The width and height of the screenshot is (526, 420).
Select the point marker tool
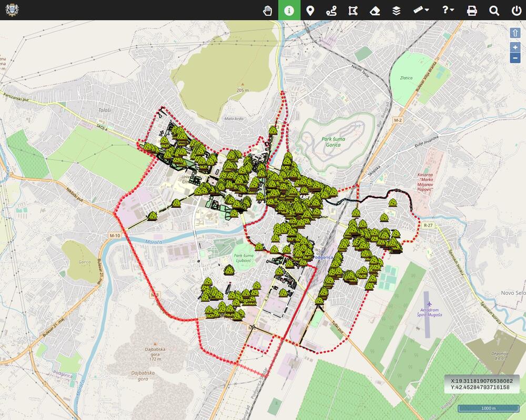tap(310, 11)
